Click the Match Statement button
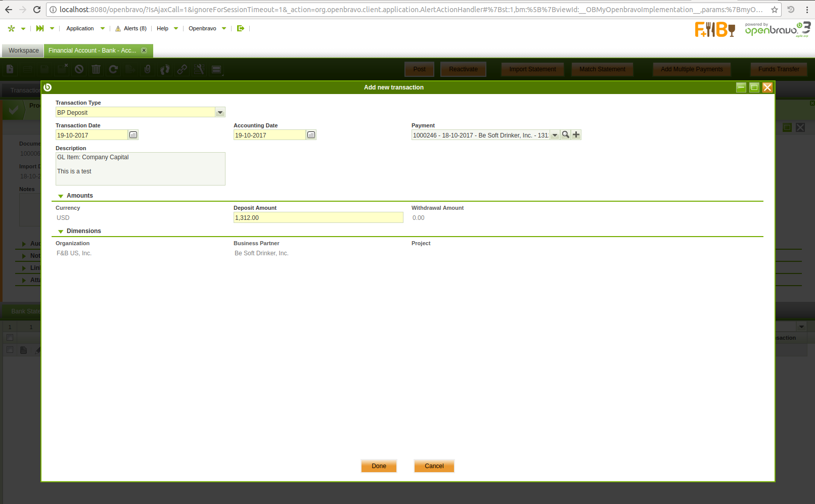 602,69
